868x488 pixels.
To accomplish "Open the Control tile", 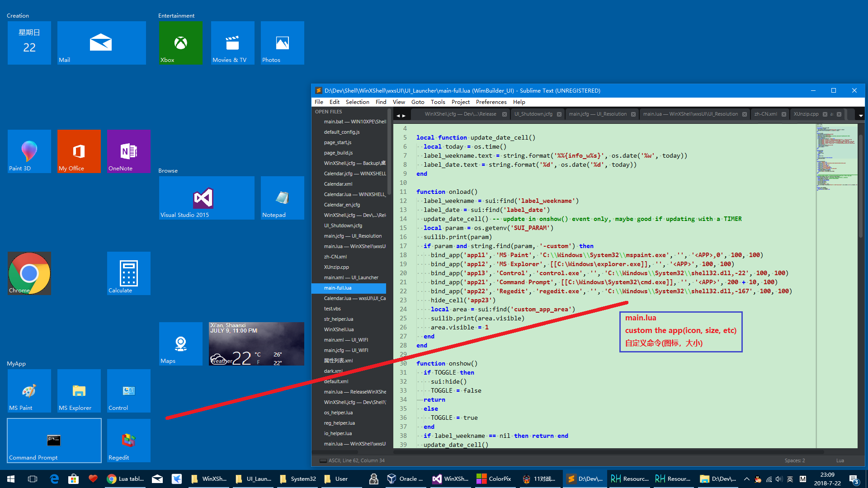I will pyautogui.click(x=129, y=391).
